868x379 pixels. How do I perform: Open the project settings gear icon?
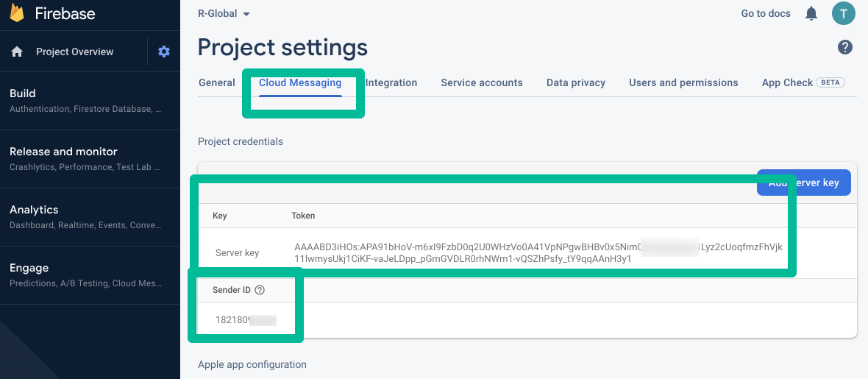click(164, 52)
